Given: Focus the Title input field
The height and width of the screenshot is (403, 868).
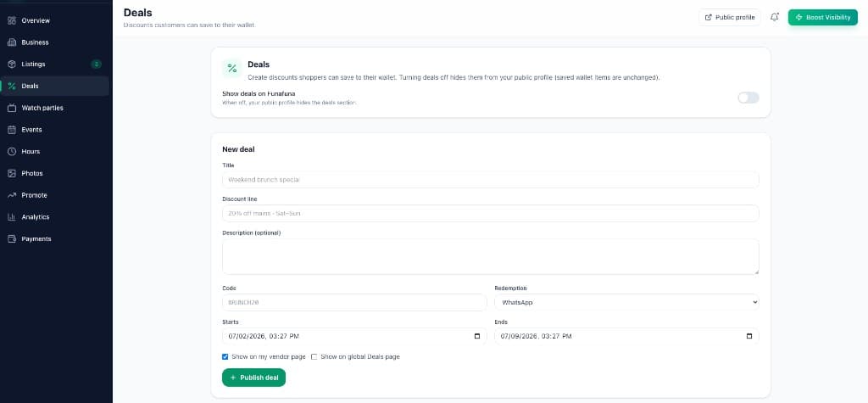Looking at the screenshot, I should pyautogui.click(x=491, y=180).
